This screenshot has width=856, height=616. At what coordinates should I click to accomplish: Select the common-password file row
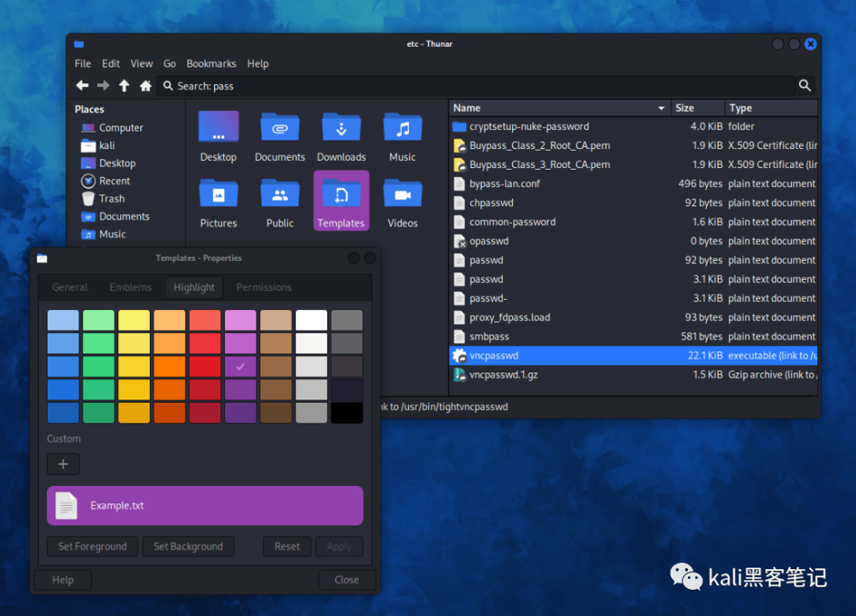click(634, 222)
